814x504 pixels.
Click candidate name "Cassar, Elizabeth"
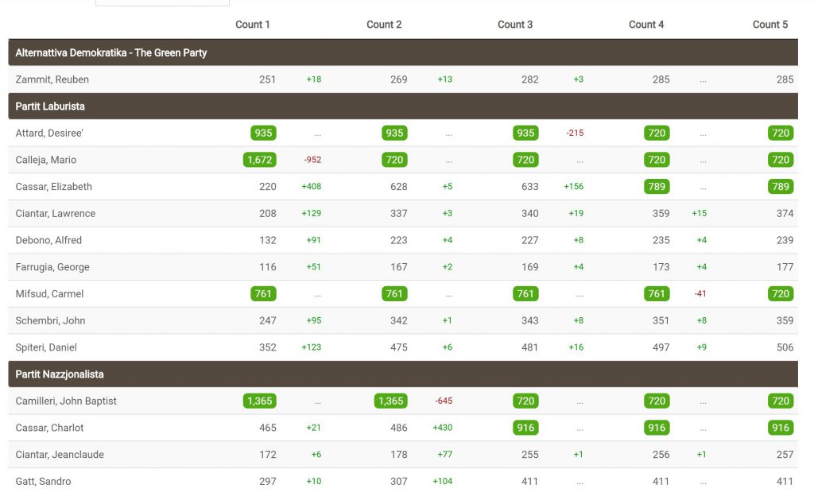[x=53, y=186]
